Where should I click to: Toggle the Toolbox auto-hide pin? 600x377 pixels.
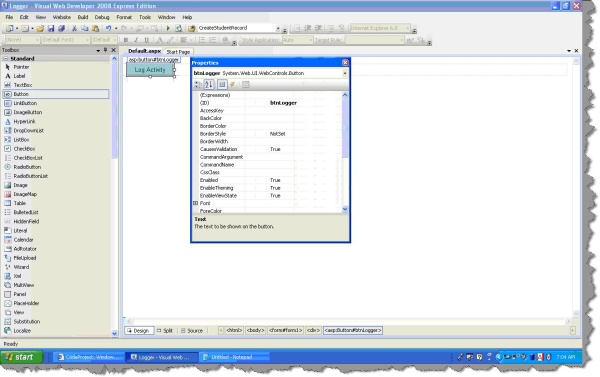click(x=106, y=50)
